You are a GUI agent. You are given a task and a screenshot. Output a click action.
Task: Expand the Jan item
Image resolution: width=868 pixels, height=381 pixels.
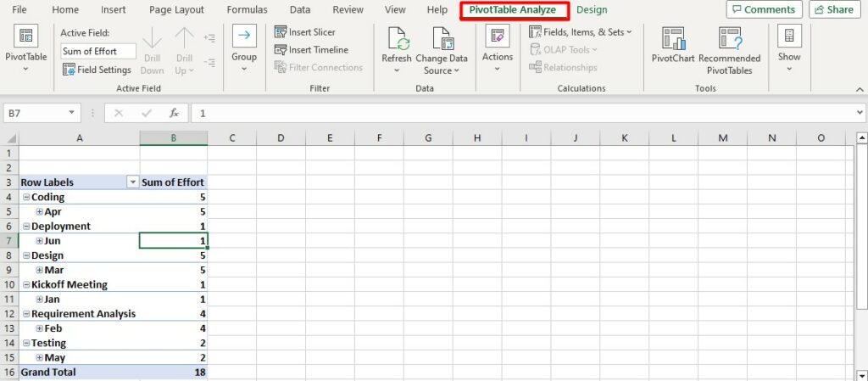coord(39,300)
